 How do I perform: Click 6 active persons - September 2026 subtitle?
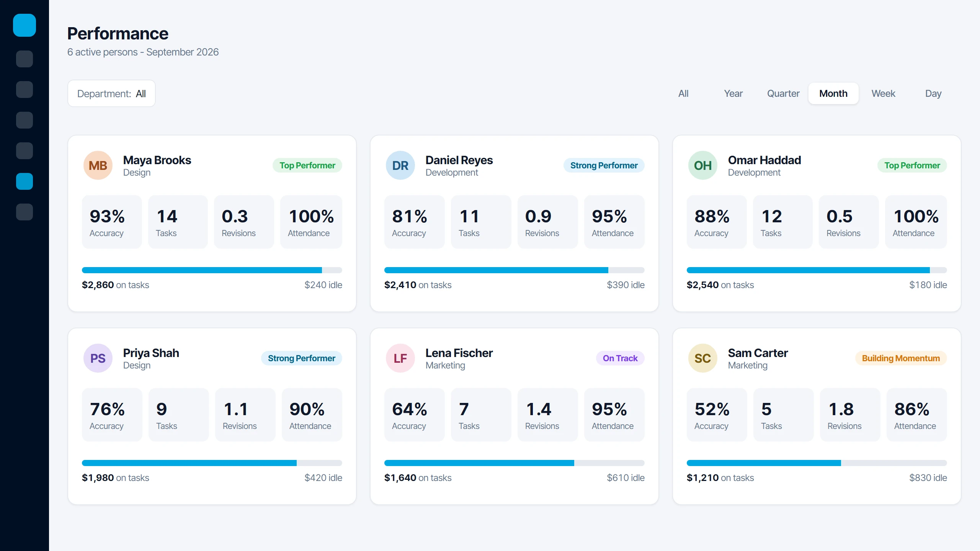(x=143, y=52)
